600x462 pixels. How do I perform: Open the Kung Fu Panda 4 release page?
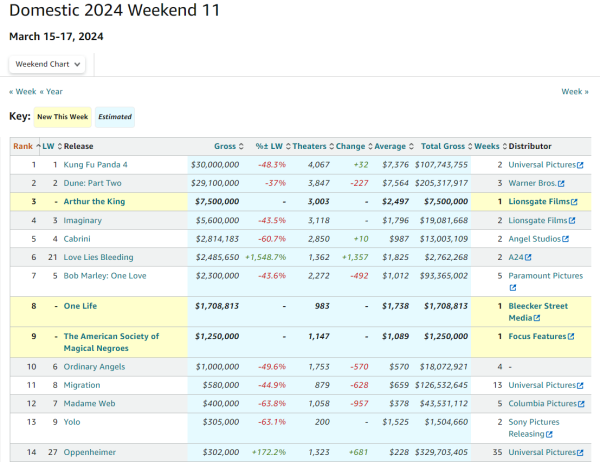pyautogui.click(x=95, y=165)
